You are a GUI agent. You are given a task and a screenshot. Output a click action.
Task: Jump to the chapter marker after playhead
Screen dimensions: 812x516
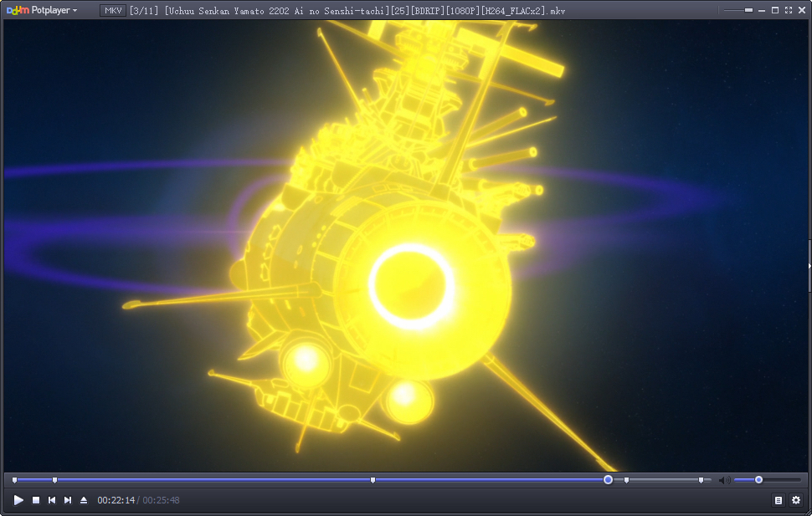coord(627,480)
